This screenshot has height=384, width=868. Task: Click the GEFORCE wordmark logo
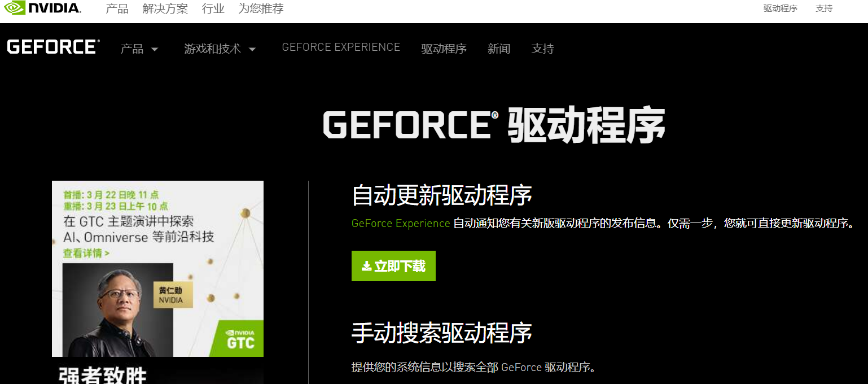click(52, 46)
